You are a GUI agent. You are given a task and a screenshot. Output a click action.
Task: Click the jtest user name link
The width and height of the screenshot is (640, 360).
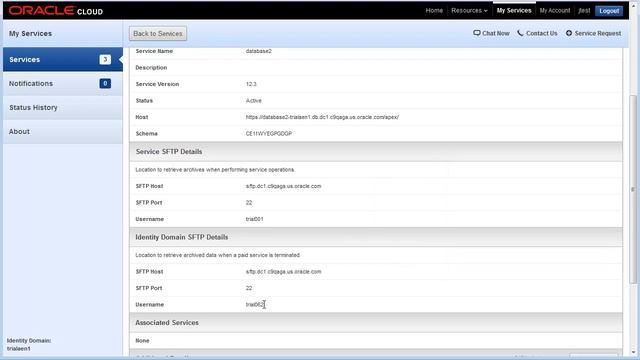tap(584, 11)
